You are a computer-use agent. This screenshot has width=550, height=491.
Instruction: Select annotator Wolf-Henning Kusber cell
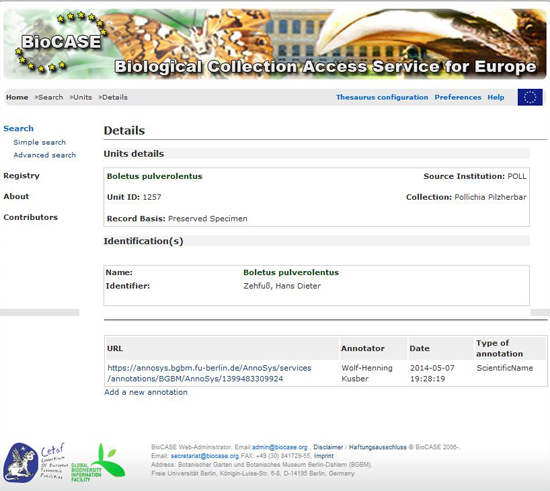367,373
